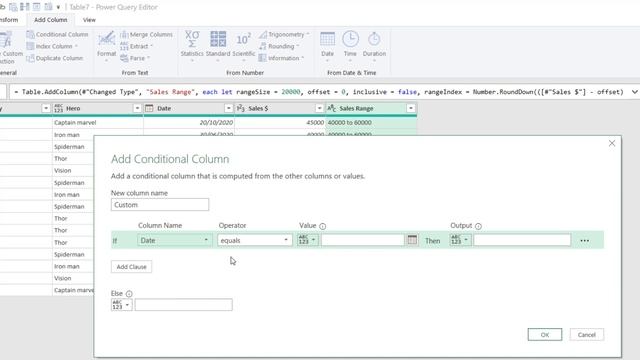Open the Hero column filter dropdown
This screenshot has height=360, width=640.
tap(137, 108)
